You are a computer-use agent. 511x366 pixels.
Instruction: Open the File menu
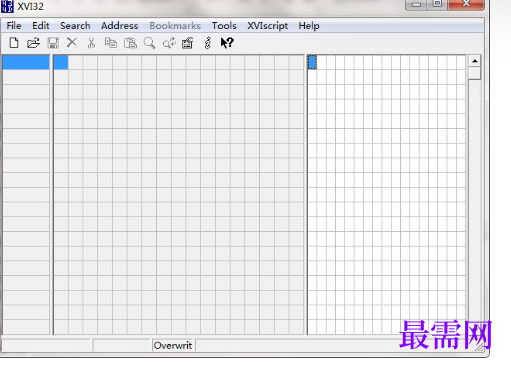click(14, 26)
